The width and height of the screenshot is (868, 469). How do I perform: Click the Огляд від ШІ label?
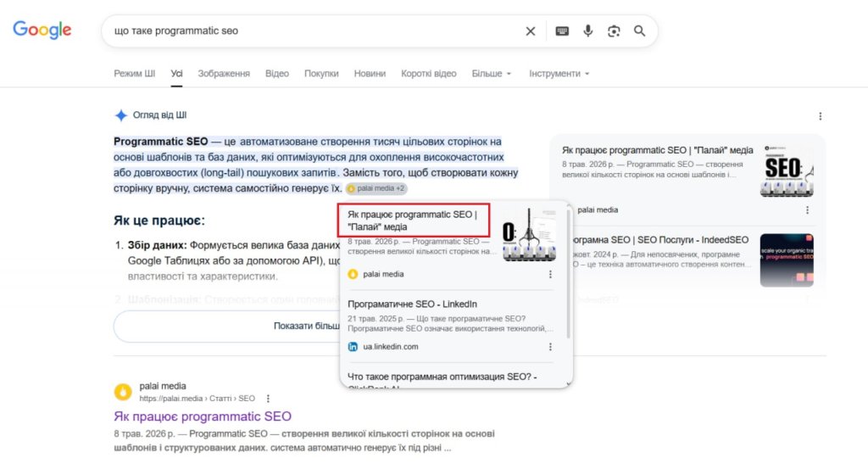click(159, 115)
